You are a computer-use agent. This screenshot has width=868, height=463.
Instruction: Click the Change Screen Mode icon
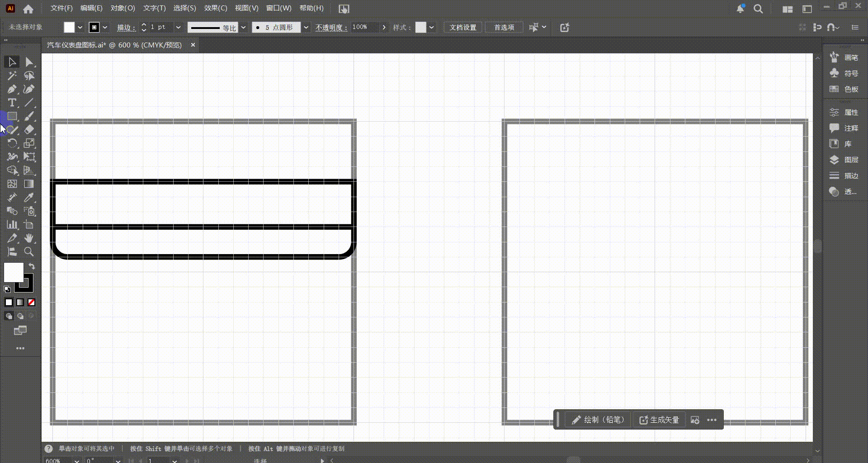coord(20,331)
